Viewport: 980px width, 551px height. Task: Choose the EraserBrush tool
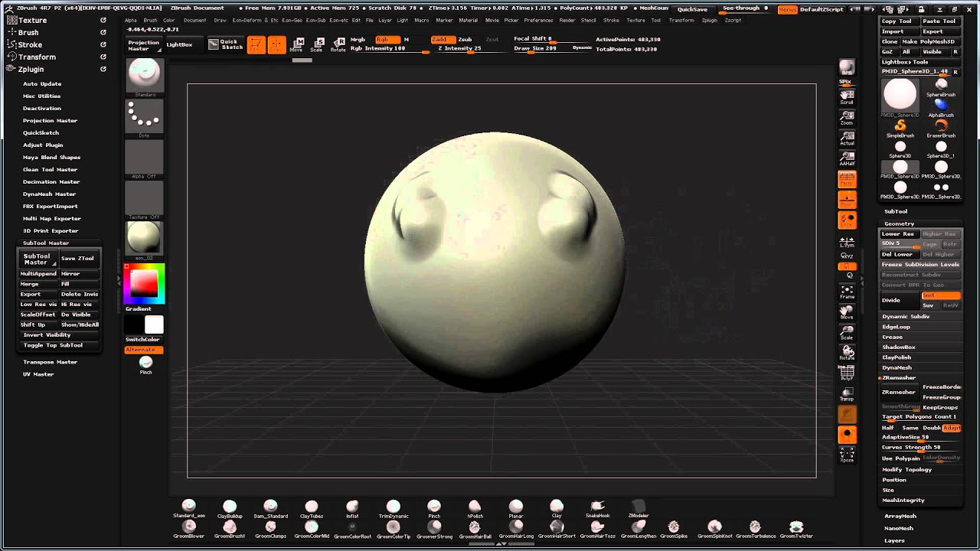click(x=941, y=128)
